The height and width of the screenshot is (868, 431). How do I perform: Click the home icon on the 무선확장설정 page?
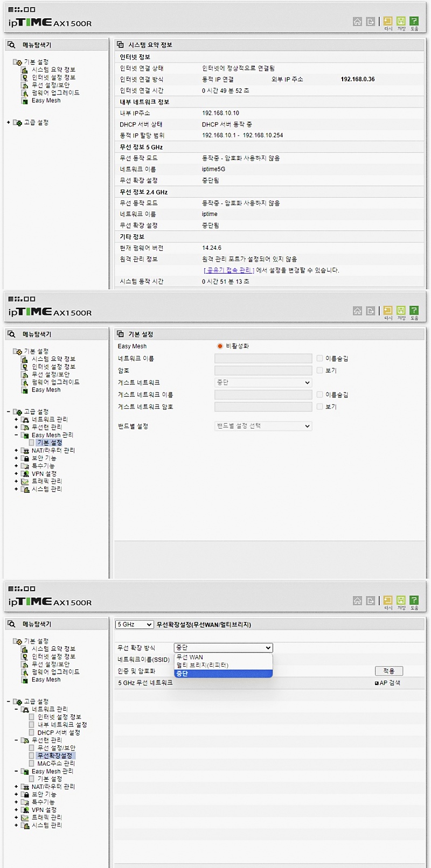[357, 600]
